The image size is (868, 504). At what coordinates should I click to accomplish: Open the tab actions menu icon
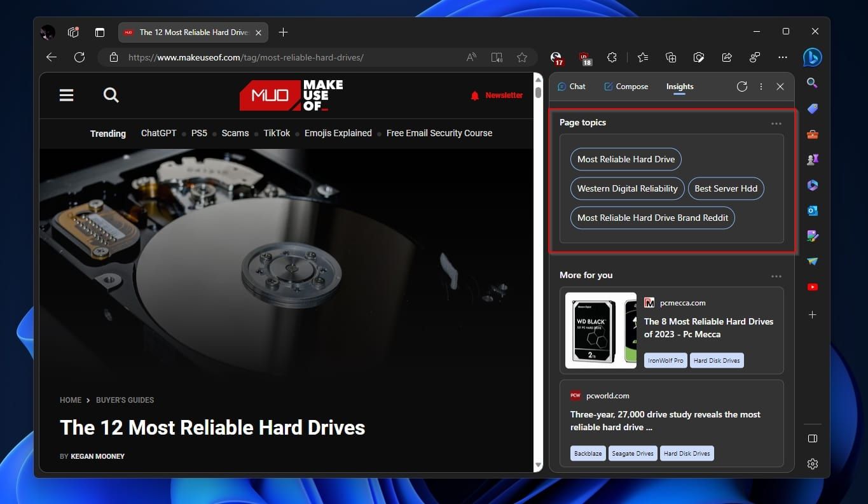pyautogui.click(x=100, y=32)
